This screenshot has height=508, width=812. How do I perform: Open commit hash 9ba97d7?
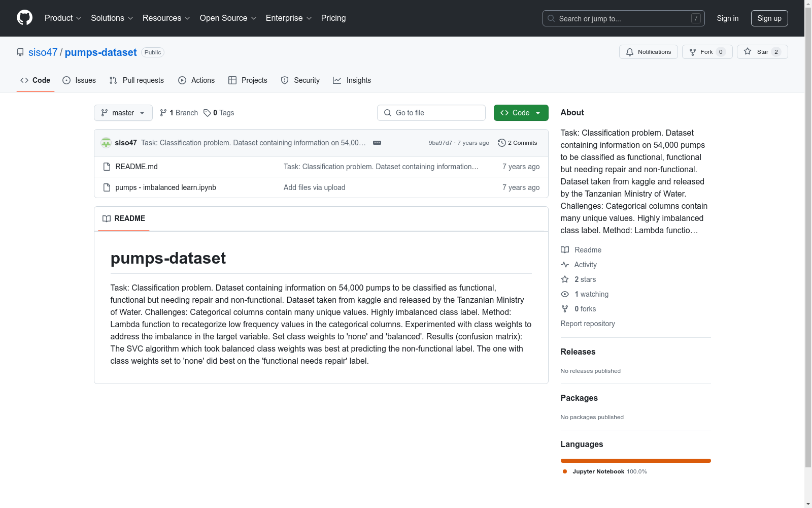point(440,143)
